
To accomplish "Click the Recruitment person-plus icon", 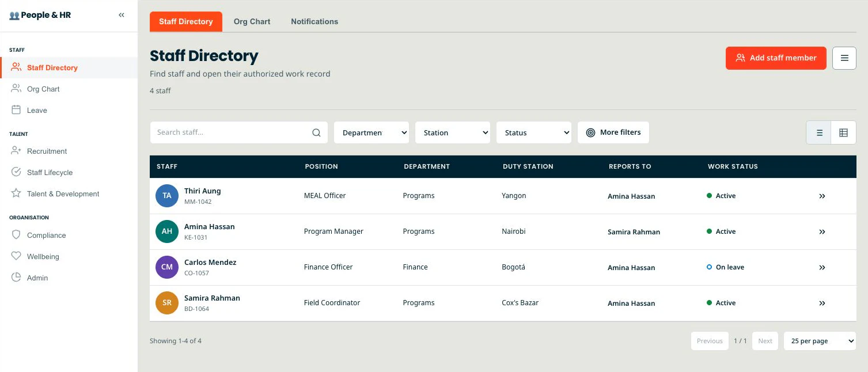I will click(16, 151).
